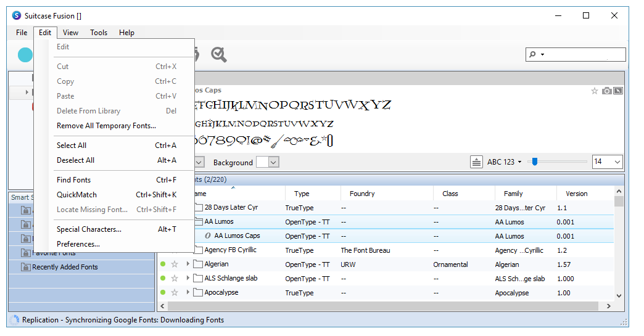This screenshot has width=644, height=336.
Task: Click the horizontal scrollbar right arrow
Action: click(609, 306)
